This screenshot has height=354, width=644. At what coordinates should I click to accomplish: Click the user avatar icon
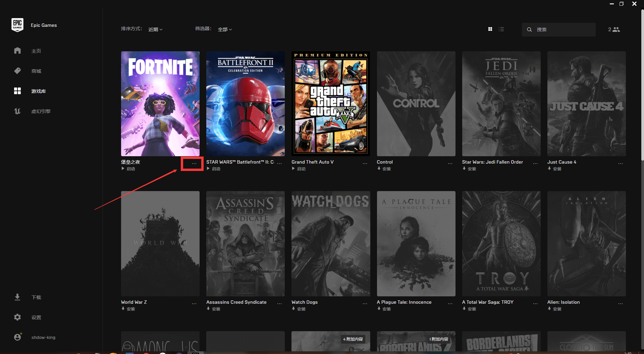17,337
